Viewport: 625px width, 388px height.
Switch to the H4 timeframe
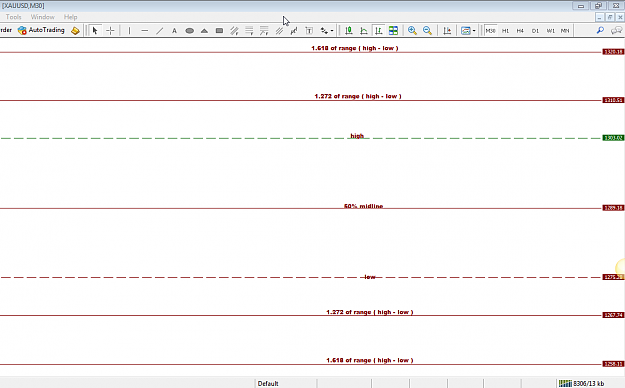(x=520, y=31)
